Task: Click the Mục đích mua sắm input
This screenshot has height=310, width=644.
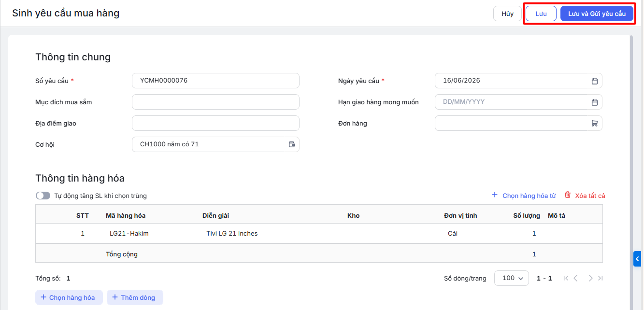Action: tap(215, 102)
